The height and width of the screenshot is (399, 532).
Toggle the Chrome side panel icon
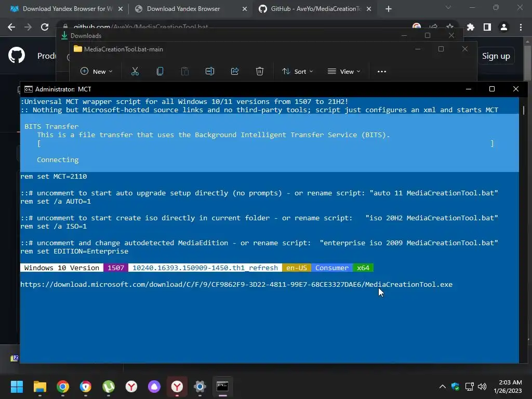pos(487,27)
